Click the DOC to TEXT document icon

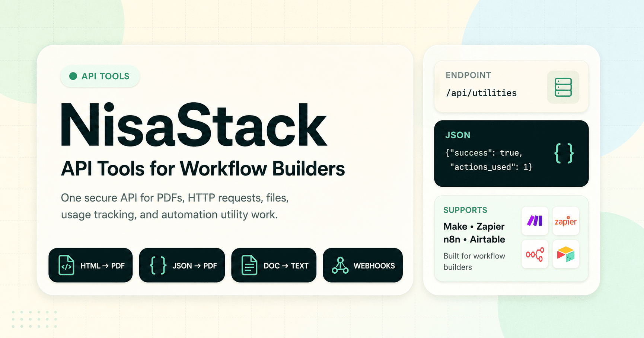point(249,265)
